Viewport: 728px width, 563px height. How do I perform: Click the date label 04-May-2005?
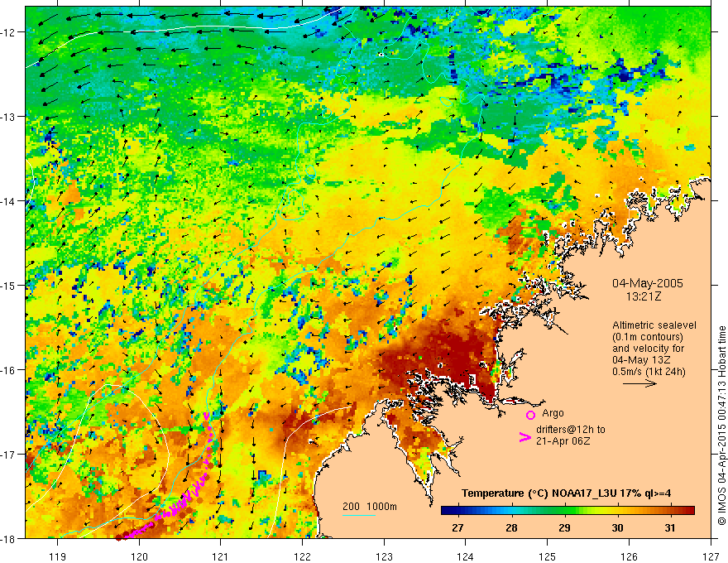647,283
